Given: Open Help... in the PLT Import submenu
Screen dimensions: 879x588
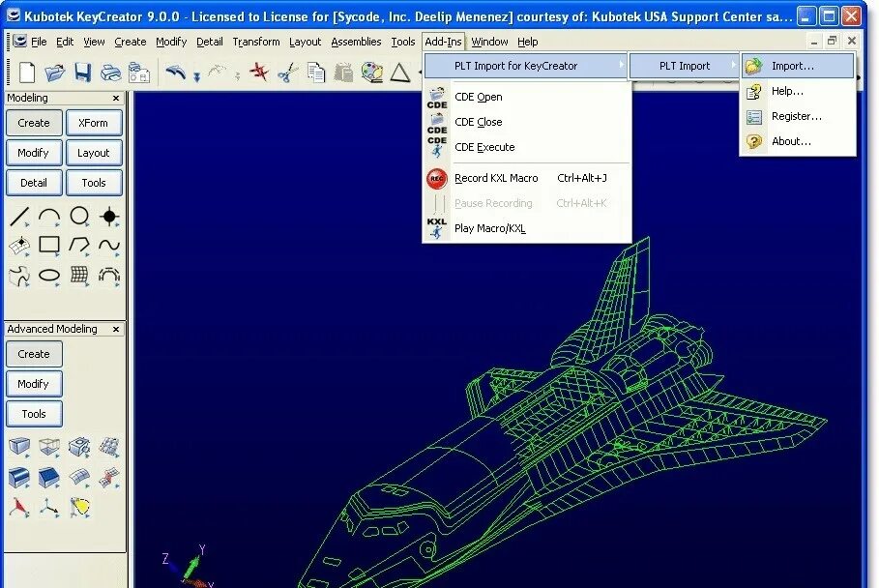Looking at the screenshot, I should [799, 91].
